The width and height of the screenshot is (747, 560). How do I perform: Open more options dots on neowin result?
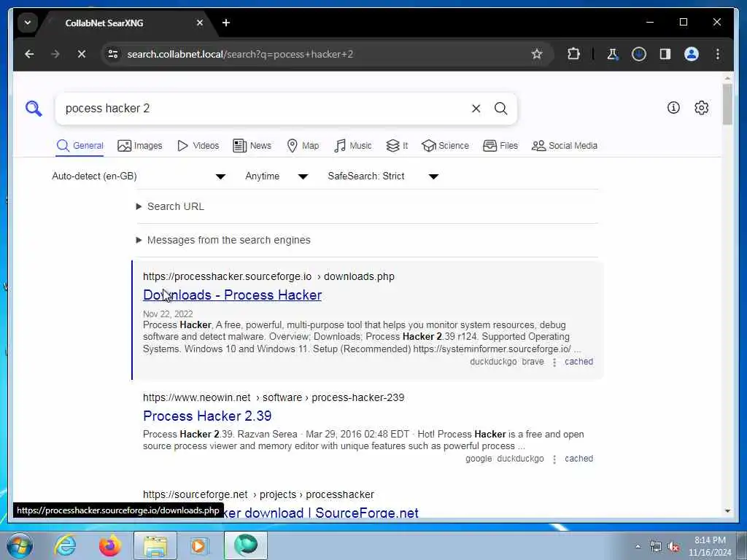pos(554,459)
